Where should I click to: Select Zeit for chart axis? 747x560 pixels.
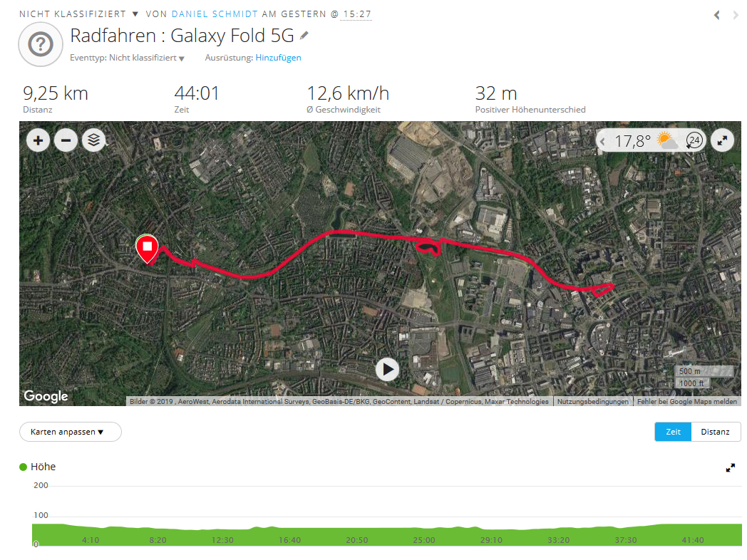673,432
